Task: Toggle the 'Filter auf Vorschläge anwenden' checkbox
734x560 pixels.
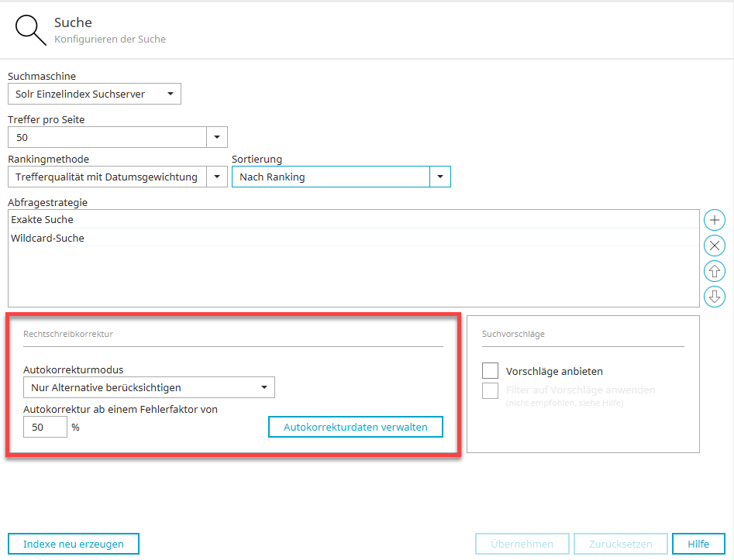Action: (490, 390)
